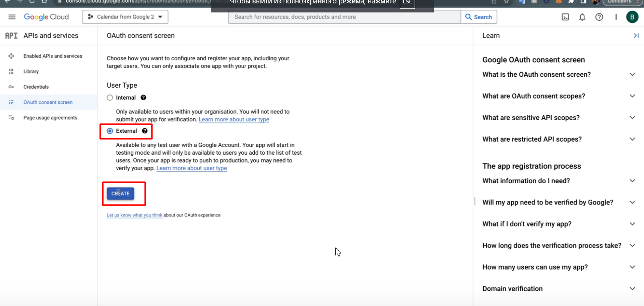Image resolution: width=644 pixels, height=306 pixels.
Task: Open the Credentials page
Action: click(x=36, y=87)
